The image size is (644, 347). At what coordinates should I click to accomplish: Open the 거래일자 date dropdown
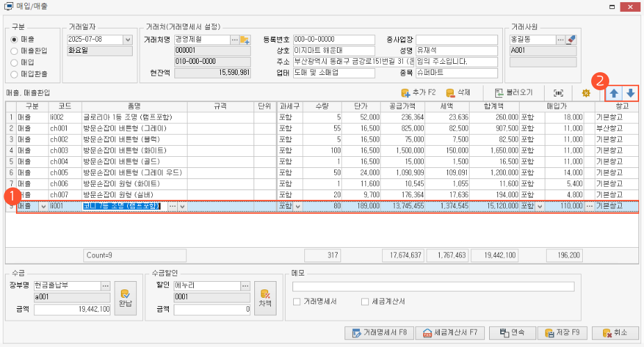[x=127, y=40]
